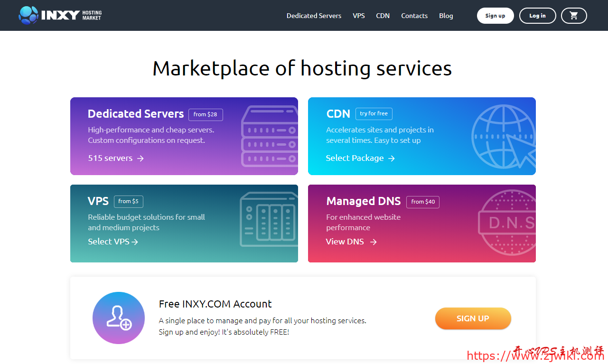The width and height of the screenshot is (608, 364).
Task: Click the D.N.S globe illustration
Action: coord(506,223)
